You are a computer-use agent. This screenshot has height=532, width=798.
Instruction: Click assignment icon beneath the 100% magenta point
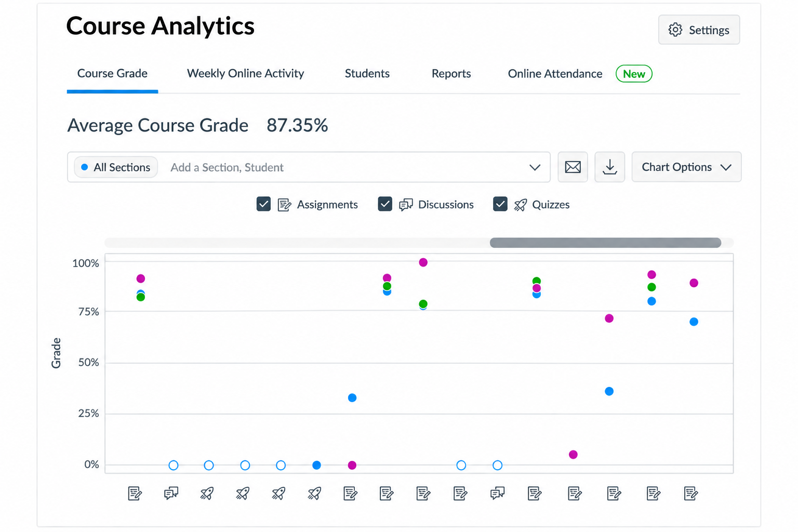(x=423, y=493)
